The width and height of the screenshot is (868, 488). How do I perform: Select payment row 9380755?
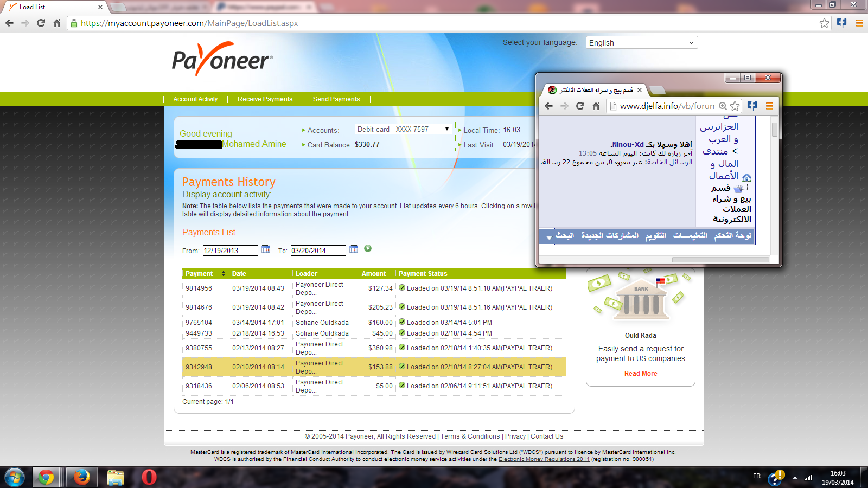tap(374, 348)
